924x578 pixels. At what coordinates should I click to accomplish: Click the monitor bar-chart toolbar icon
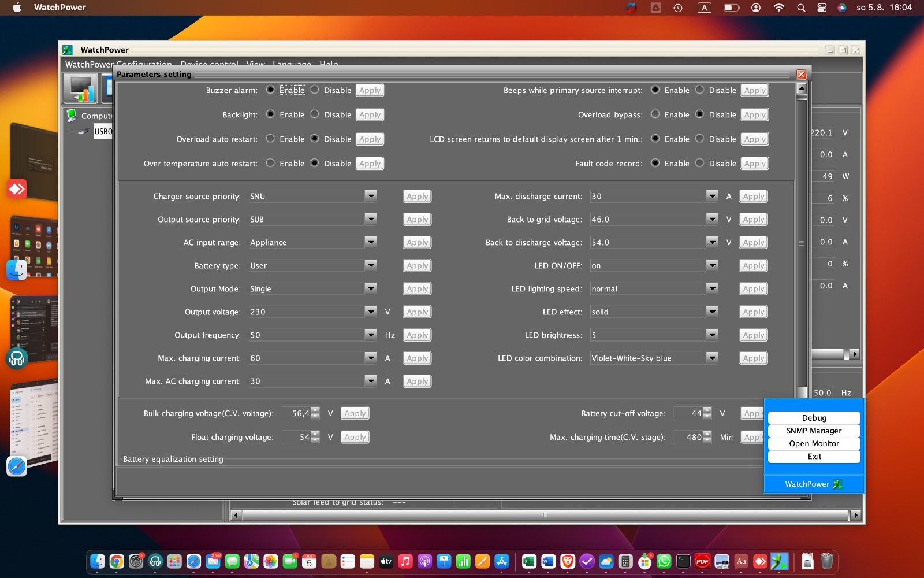[x=81, y=89]
